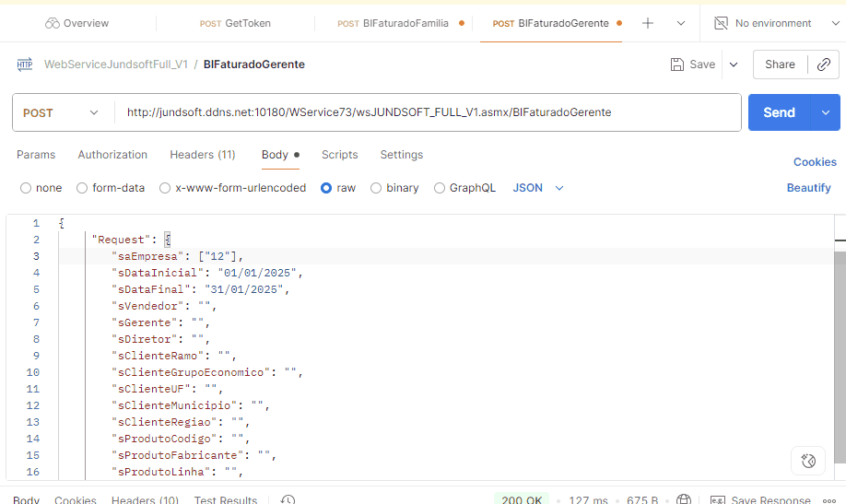846x504 pixels.
Task: Open the BIFaturadoFamilia request tab
Action: click(400, 23)
